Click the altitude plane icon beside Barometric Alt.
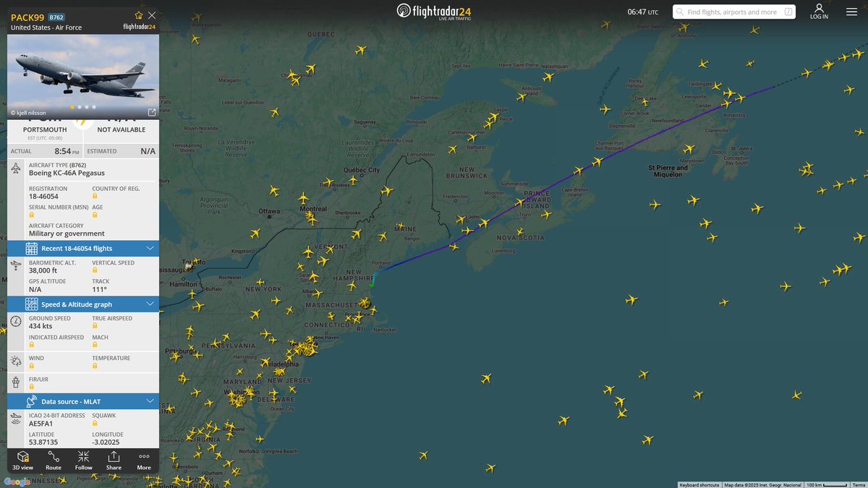Viewport: 868px width, 488px height. [17, 266]
